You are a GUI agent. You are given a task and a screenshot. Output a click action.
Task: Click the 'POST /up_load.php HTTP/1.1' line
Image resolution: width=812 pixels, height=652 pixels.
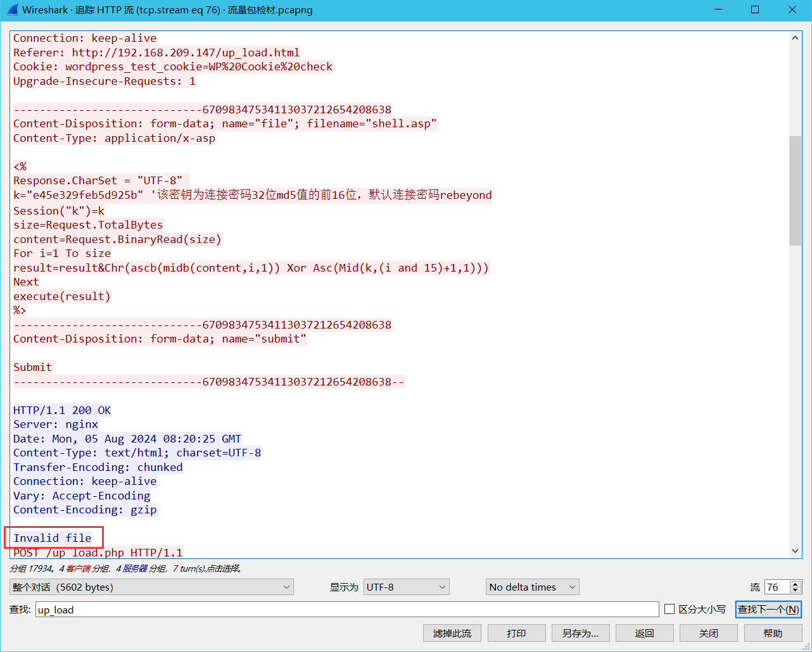[98, 553]
